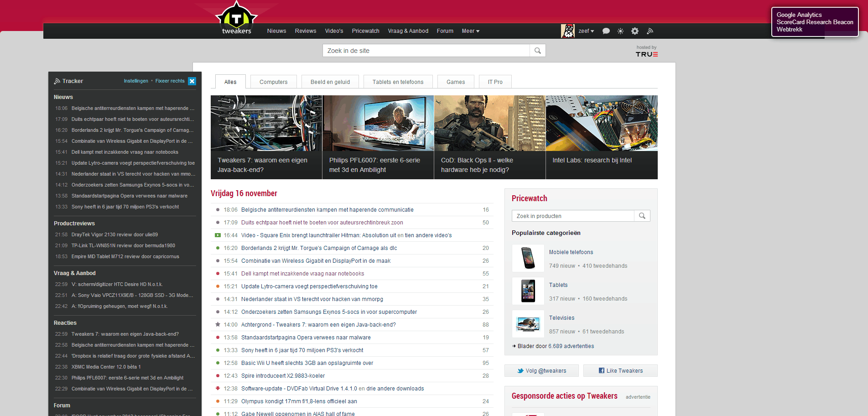Viewport: 868px width, 416px height.
Task: Open CoD Black Ops II featured tile
Action: (490, 137)
